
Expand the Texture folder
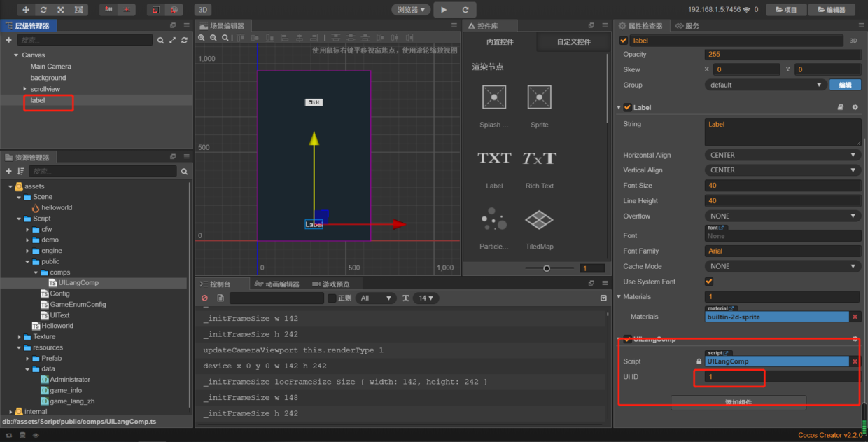18,337
